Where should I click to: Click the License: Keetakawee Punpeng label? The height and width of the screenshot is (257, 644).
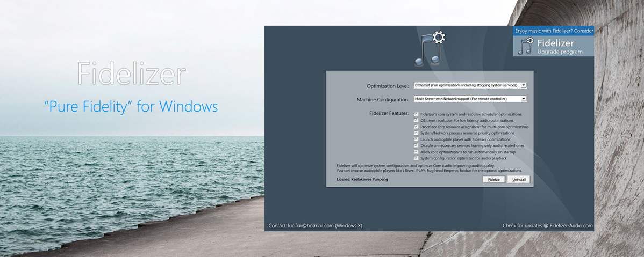[x=362, y=179]
